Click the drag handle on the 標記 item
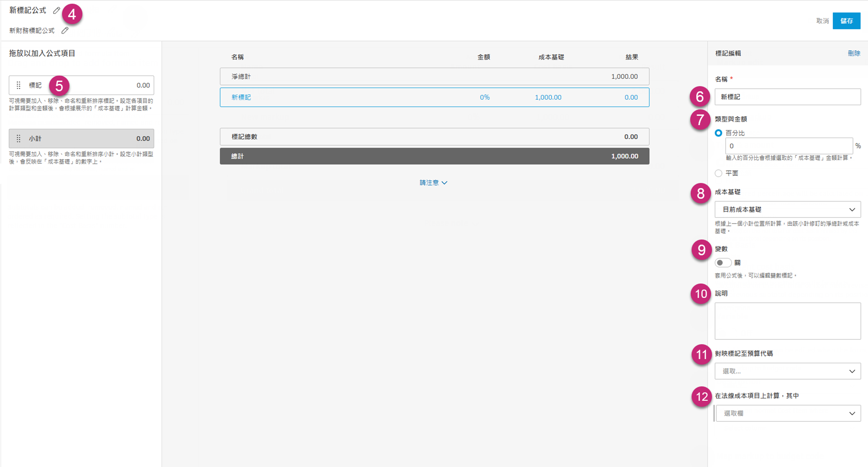 coord(18,85)
